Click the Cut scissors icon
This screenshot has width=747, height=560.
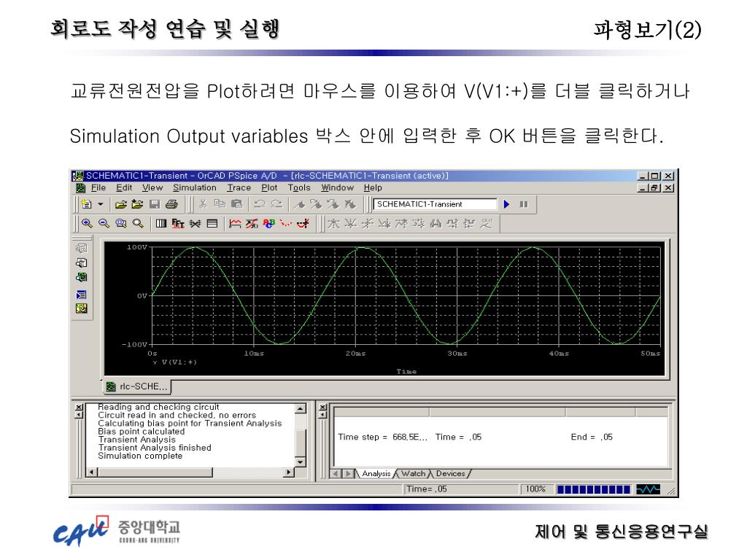(203, 204)
